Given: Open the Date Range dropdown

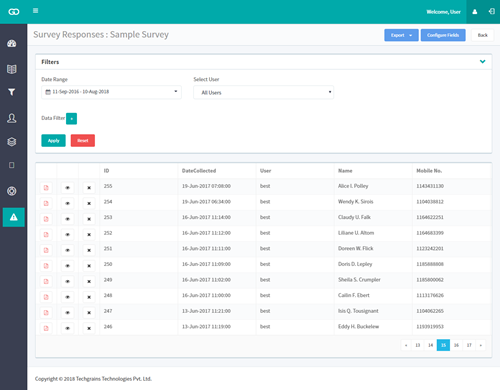Looking at the screenshot, I should coord(111,92).
